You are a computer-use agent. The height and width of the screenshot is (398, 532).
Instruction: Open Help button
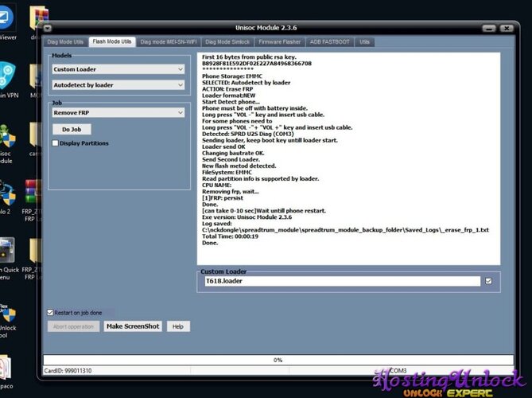178,326
